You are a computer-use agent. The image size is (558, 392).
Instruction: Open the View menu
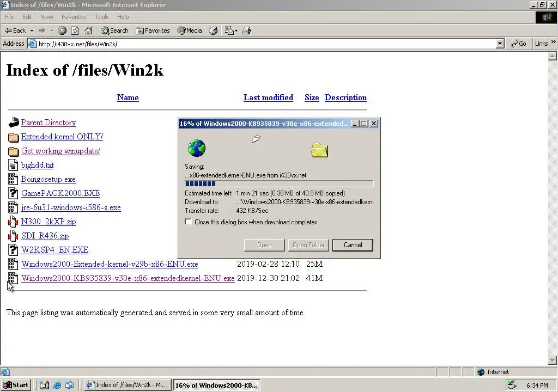[x=47, y=17]
